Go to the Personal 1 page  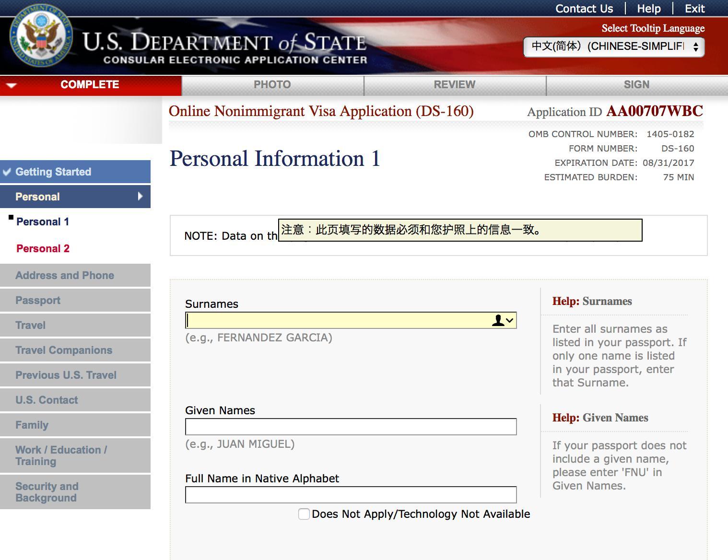coord(43,222)
